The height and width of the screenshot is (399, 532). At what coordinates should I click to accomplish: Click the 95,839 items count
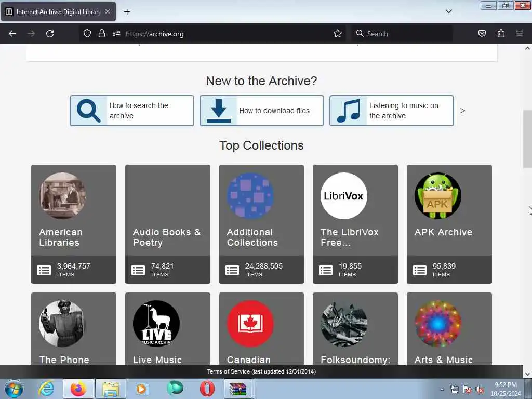pos(444,270)
